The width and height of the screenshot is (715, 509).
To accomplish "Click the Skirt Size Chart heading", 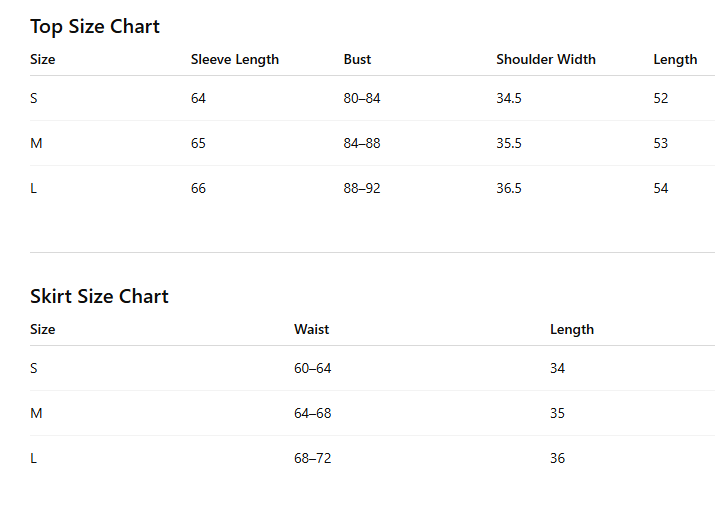I will pyautogui.click(x=99, y=296).
